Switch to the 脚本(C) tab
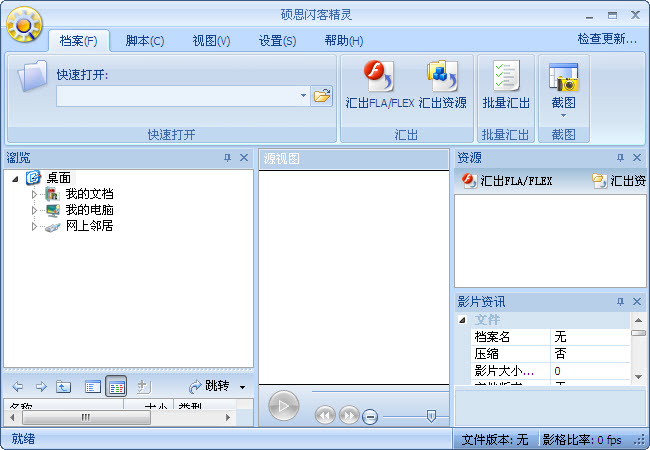 (145, 41)
